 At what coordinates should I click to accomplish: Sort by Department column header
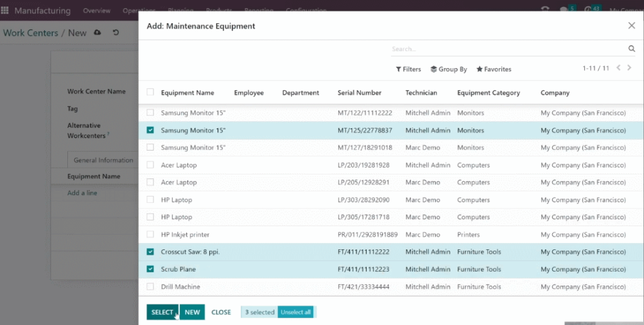[x=301, y=93]
